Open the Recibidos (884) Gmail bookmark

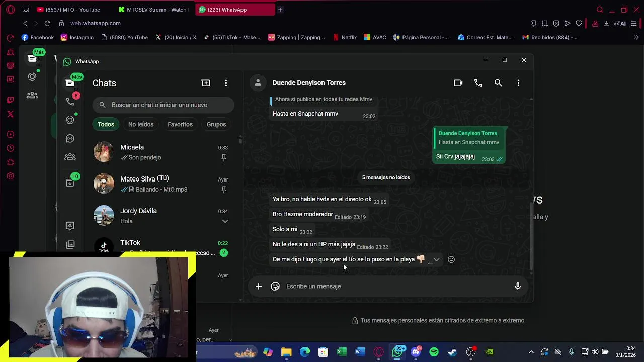(550, 37)
